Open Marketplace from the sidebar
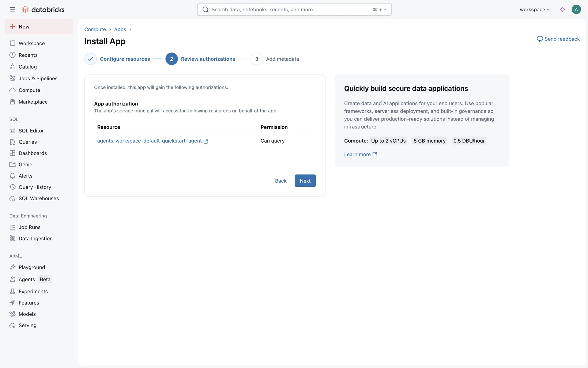The width and height of the screenshot is (588, 368). (x=33, y=102)
